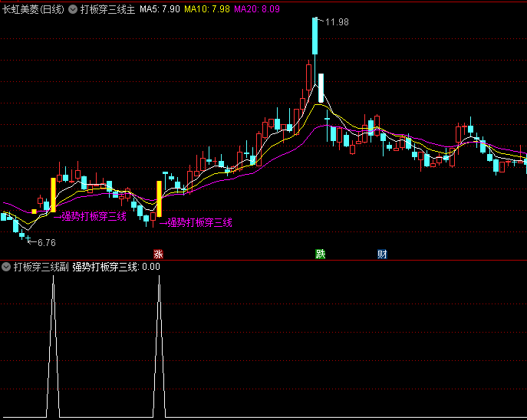The width and height of the screenshot is (527, 420).
Task: Click the second yellow-red signal candle
Action: (159, 199)
